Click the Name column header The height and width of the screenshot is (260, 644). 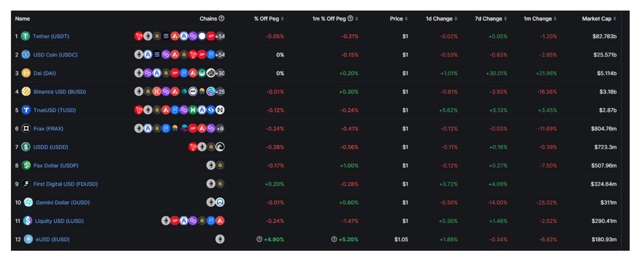click(23, 19)
